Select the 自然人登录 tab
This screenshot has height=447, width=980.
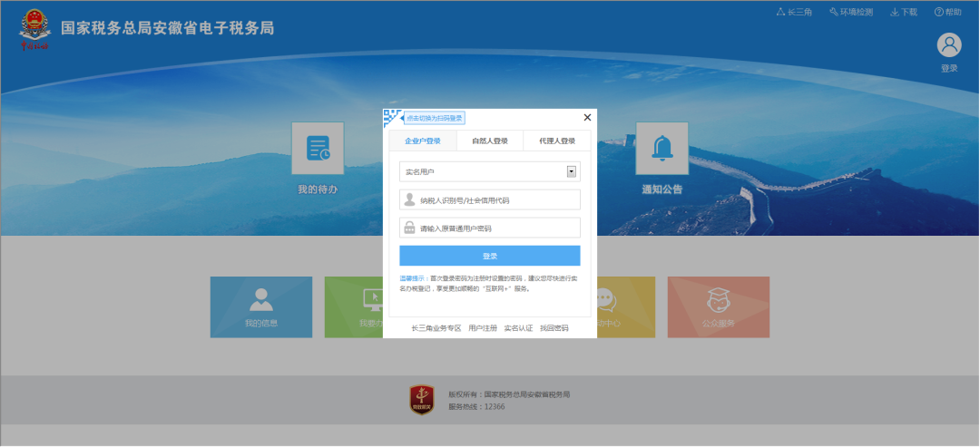tap(490, 141)
